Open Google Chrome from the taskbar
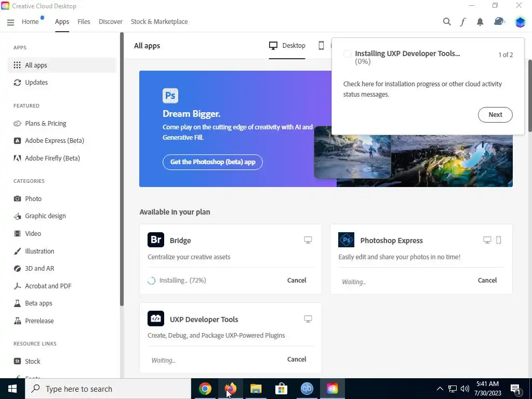The image size is (532, 399). click(x=205, y=389)
